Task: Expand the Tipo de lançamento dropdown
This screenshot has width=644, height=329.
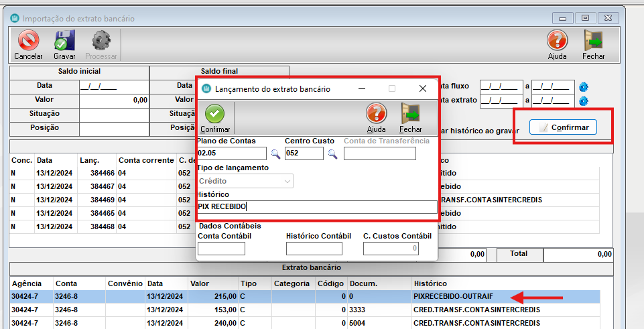Action: [287, 181]
